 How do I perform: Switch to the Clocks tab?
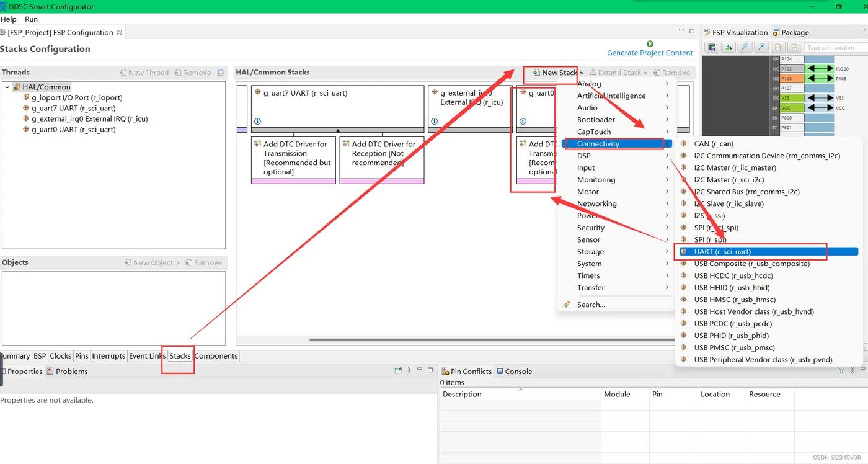(x=61, y=356)
